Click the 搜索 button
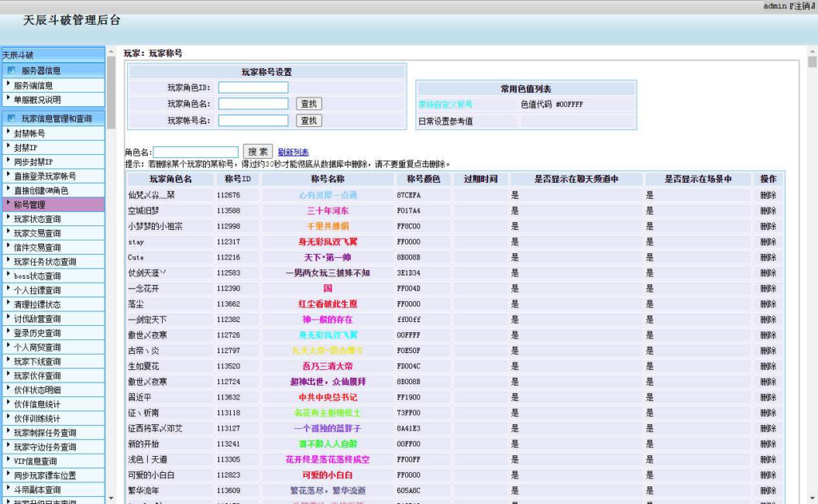818x504 pixels. pos(258,152)
